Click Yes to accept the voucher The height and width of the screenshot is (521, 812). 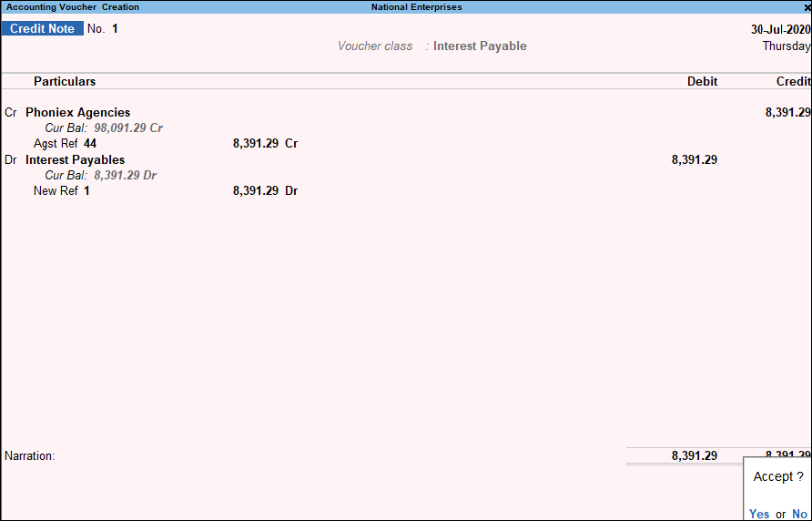pos(758,514)
